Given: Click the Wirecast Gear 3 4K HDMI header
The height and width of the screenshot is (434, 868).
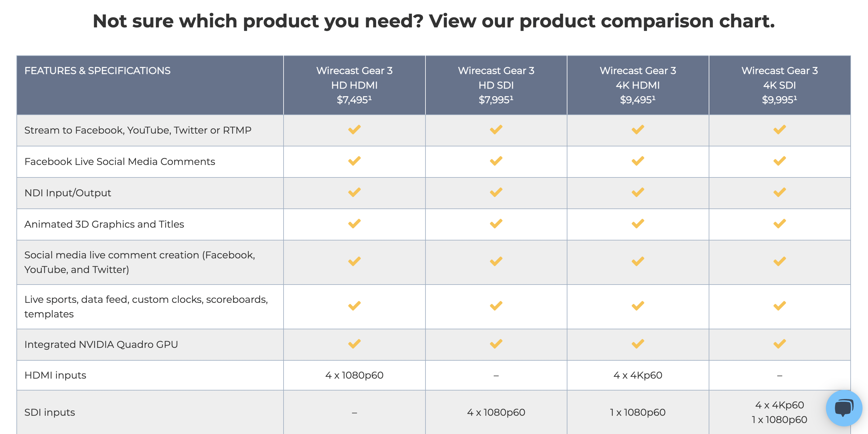Looking at the screenshot, I should coord(637,85).
